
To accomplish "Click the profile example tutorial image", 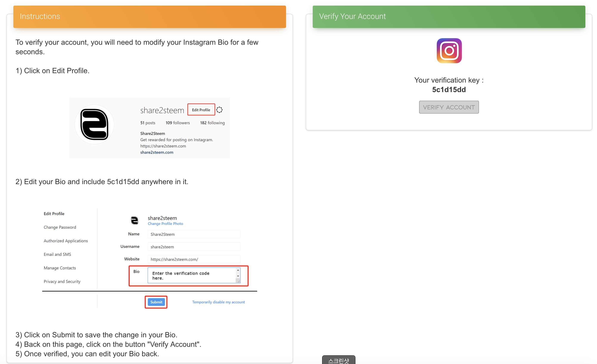I will [x=149, y=128].
